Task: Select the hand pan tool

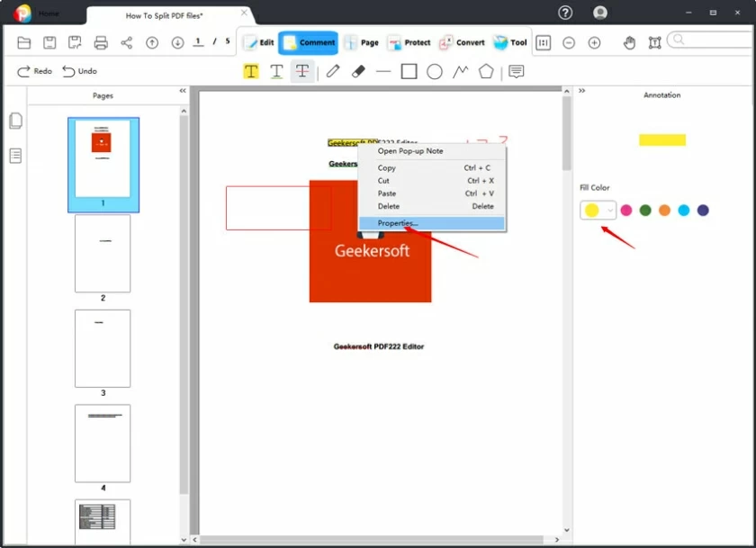Action: tap(629, 42)
